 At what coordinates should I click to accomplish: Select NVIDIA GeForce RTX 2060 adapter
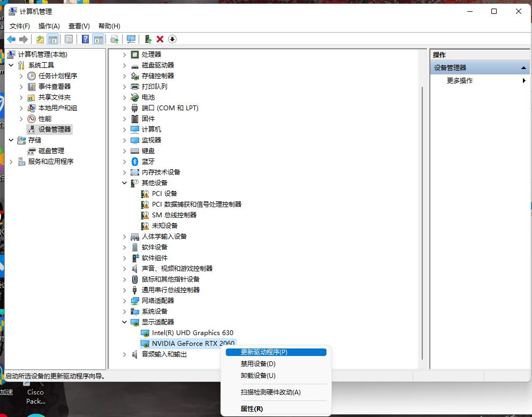coord(193,343)
